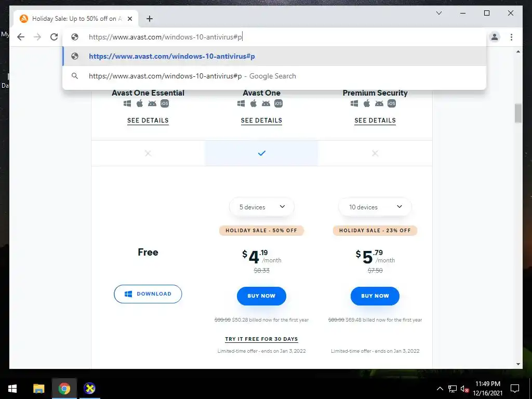
Task: Open the Chrome three-dot menu
Action: 511,37
